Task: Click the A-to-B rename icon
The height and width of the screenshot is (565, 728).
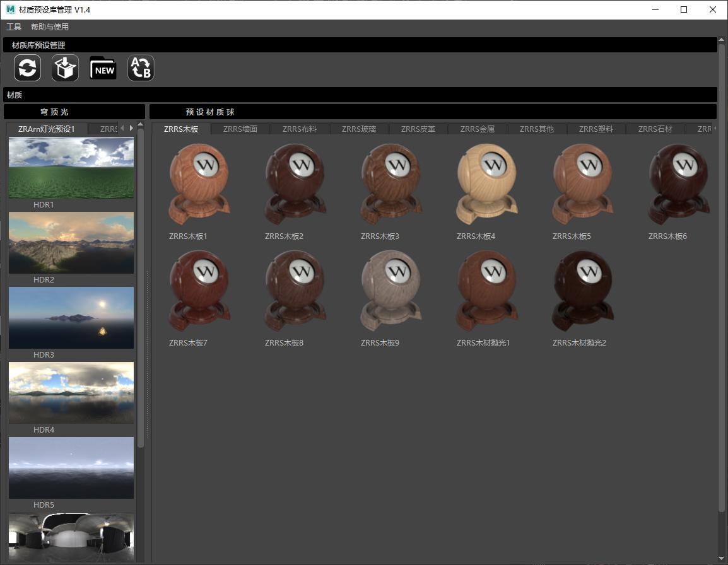Action: click(141, 68)
